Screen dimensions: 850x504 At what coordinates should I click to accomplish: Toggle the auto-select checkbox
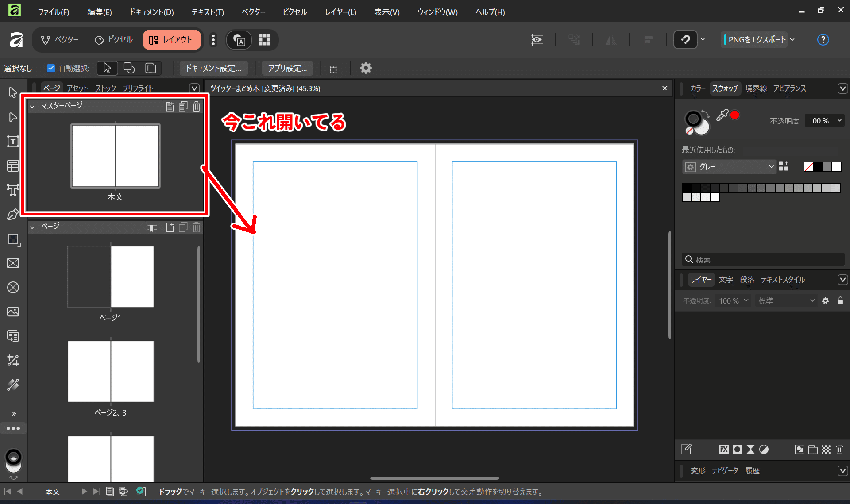(51, 68)
